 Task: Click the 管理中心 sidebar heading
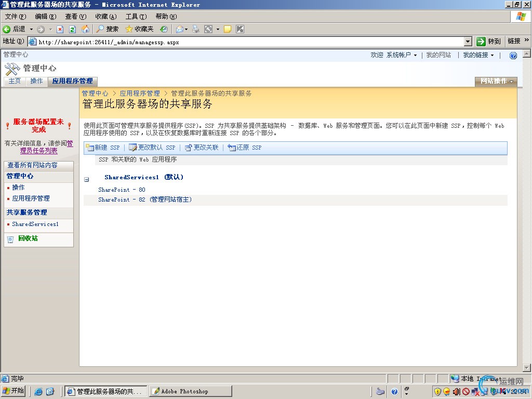tap(20, 176)
